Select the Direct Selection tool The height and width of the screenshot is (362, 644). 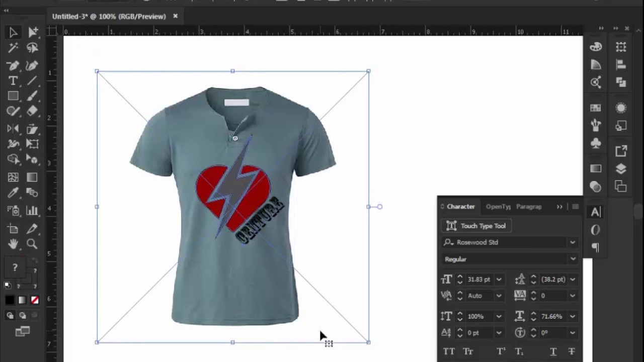point(32,33)
